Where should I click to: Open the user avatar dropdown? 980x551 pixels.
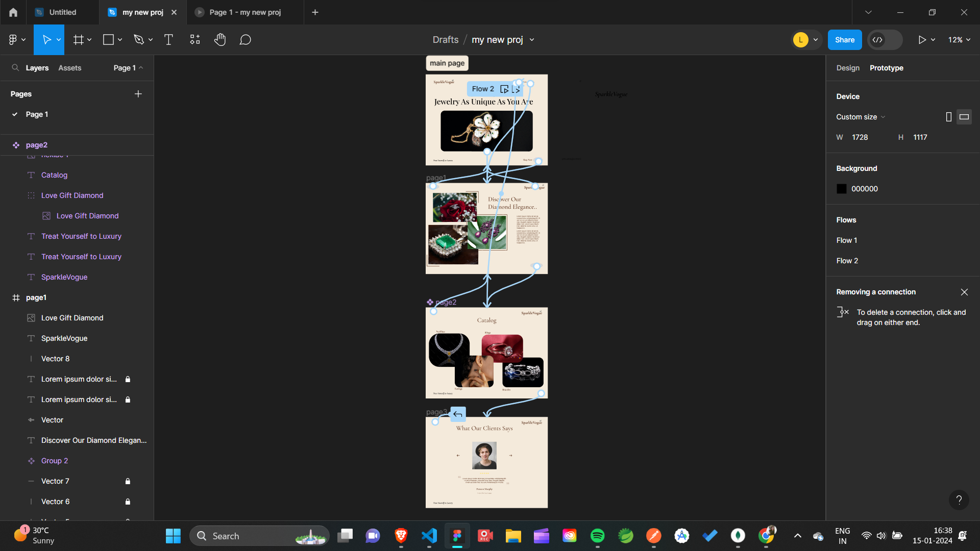click(816, 40)
